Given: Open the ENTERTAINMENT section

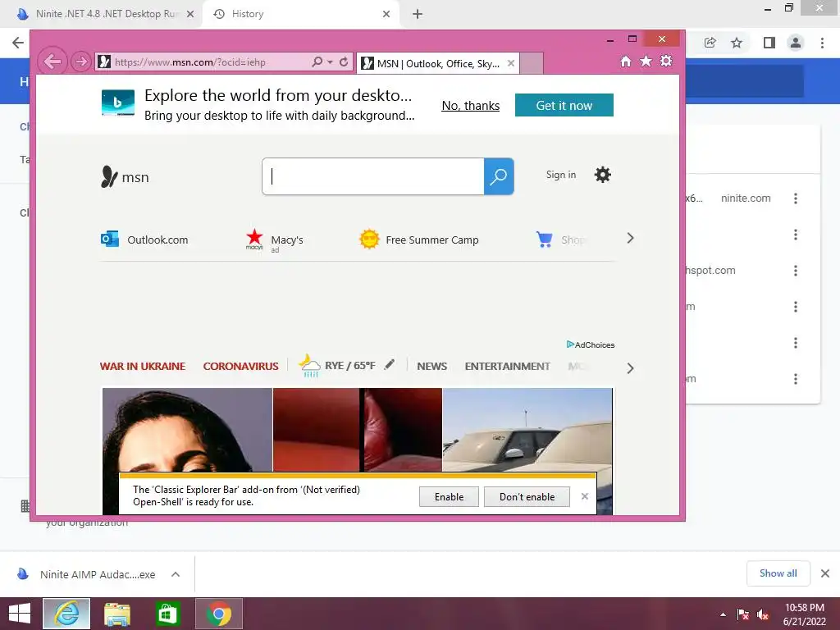Looking at the screenshot, I should point(507,367).
